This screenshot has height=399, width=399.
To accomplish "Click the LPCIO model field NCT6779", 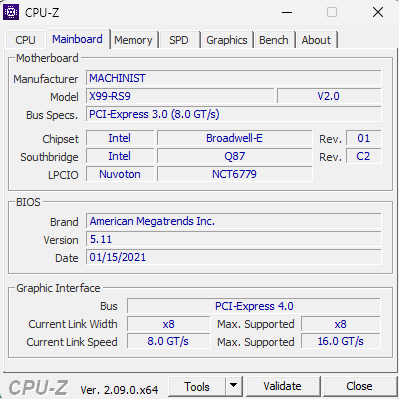I will pyautogui.click(x=235, y=174).
